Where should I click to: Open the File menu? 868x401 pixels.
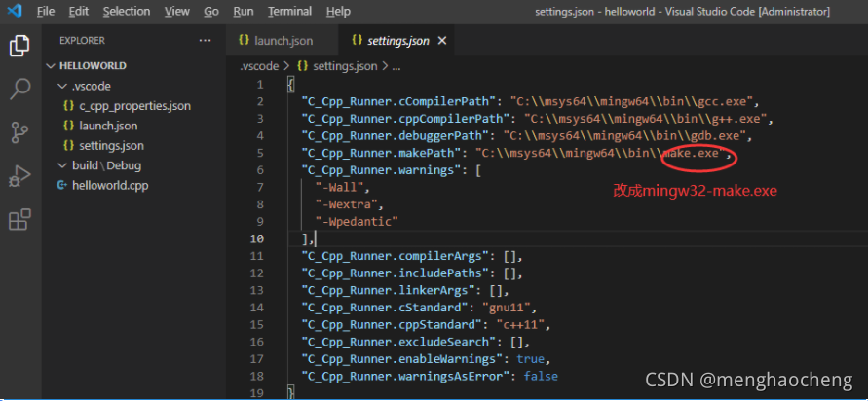[46, 11]
